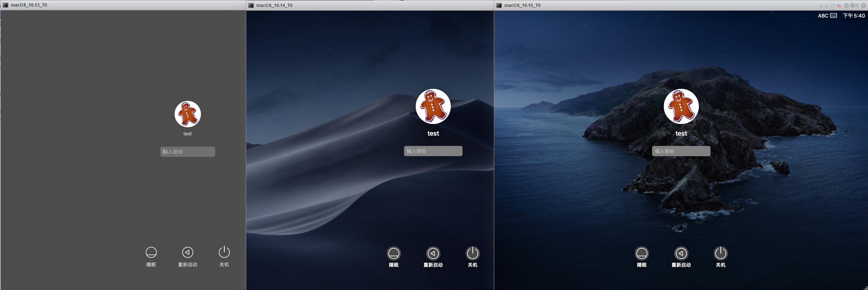
Task: Click username test in macOS_10.14_T0 window
Action: [433, 133]
